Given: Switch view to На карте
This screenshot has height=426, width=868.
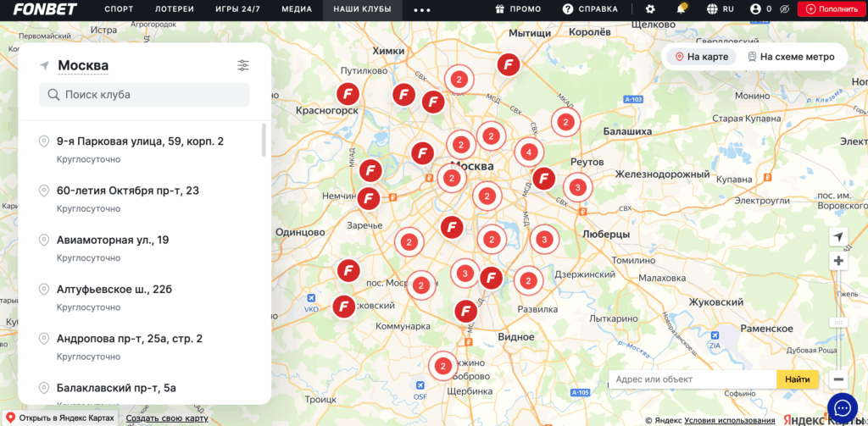Looking at the screenshot, I should (701, 57).
